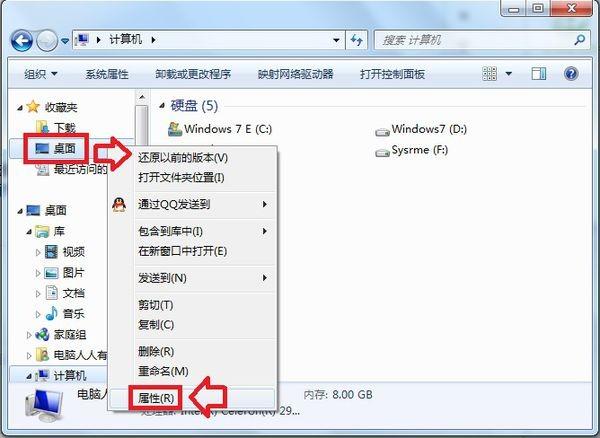Viewport: 600px width, 438px height.
Task: Open Windows7 (D:) drive
Action: pyautogui.click(x=421, y=130)
